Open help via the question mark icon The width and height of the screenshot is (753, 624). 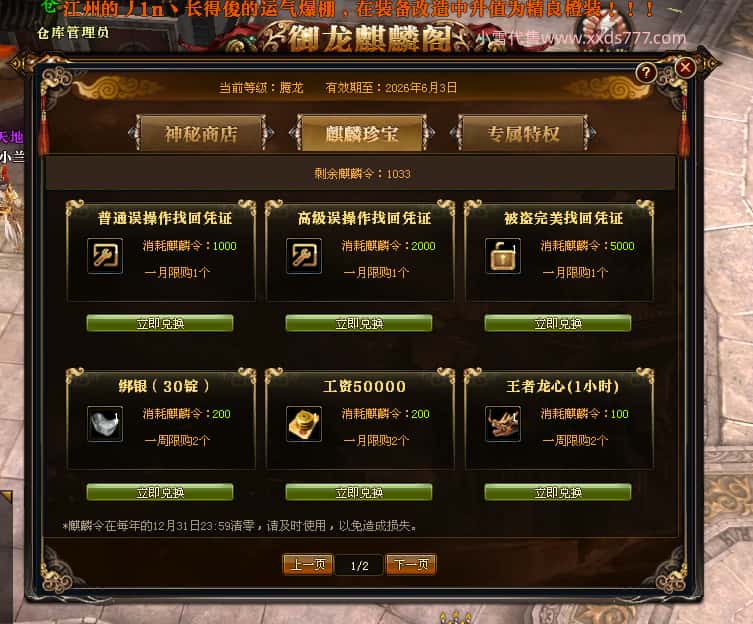pos(646,73)
